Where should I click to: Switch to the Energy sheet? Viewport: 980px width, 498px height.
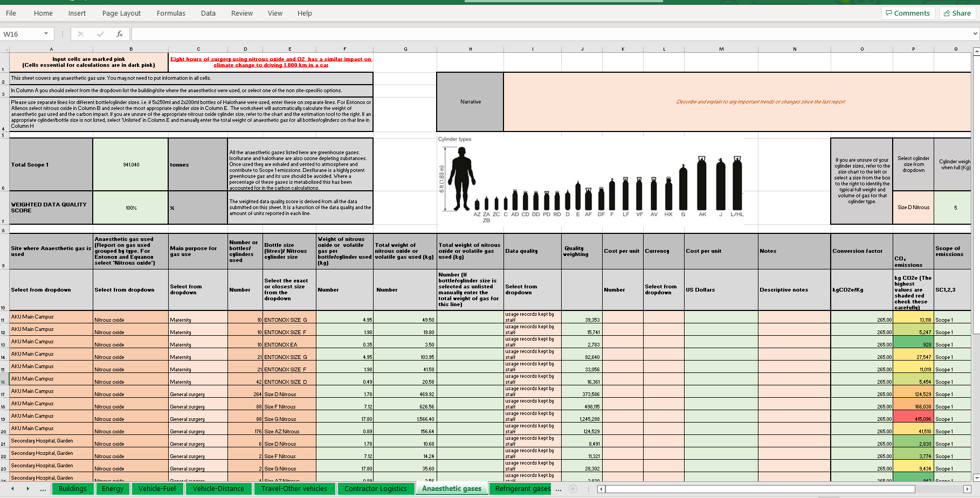point(113,489)
